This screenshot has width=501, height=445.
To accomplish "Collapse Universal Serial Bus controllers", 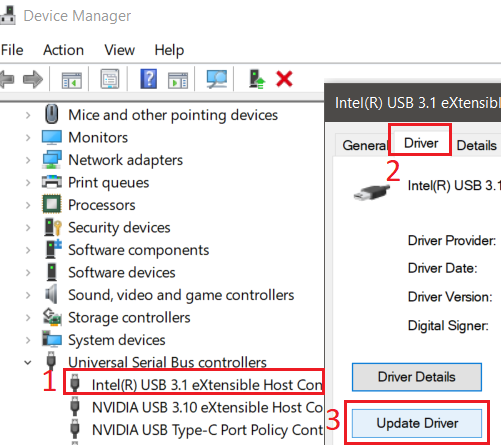I will coord(28,362).
